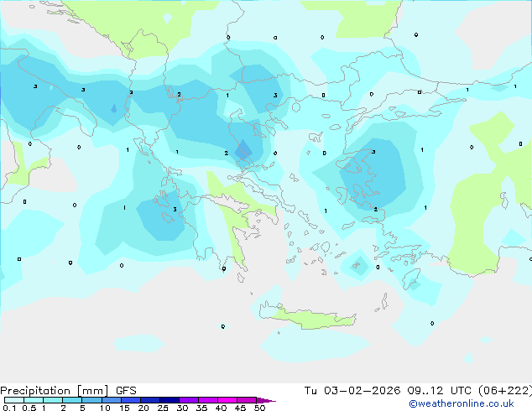Image resolution: width=532 pixels, height=411 pixels.
Task: Select the 45–50 mm legend color swatch
Action: pos(247,400)
